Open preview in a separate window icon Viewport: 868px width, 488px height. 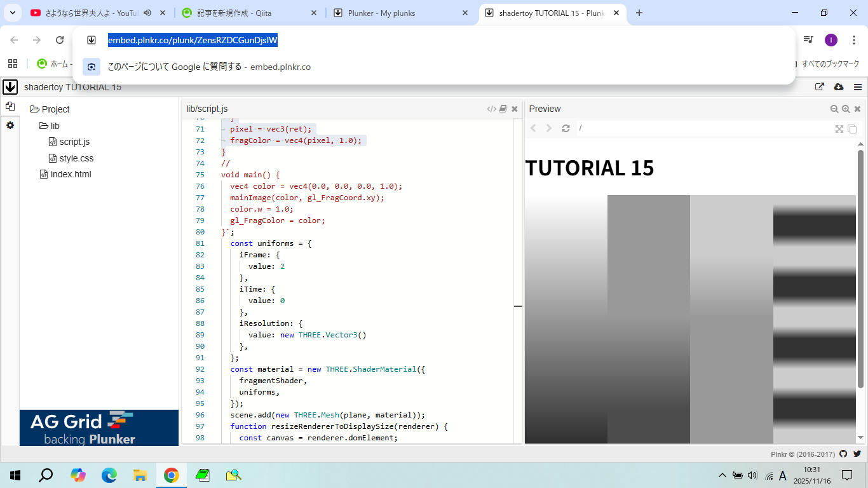pos(820,87)
